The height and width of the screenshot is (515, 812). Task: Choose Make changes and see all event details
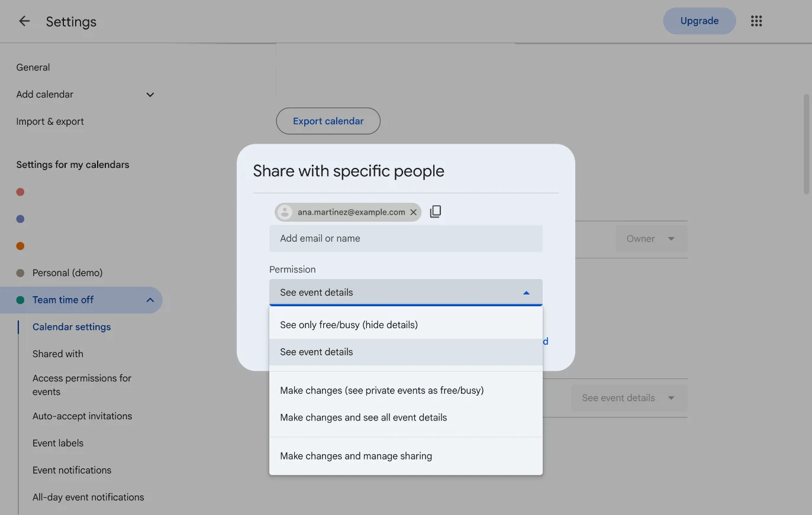(x=406, y=417)
